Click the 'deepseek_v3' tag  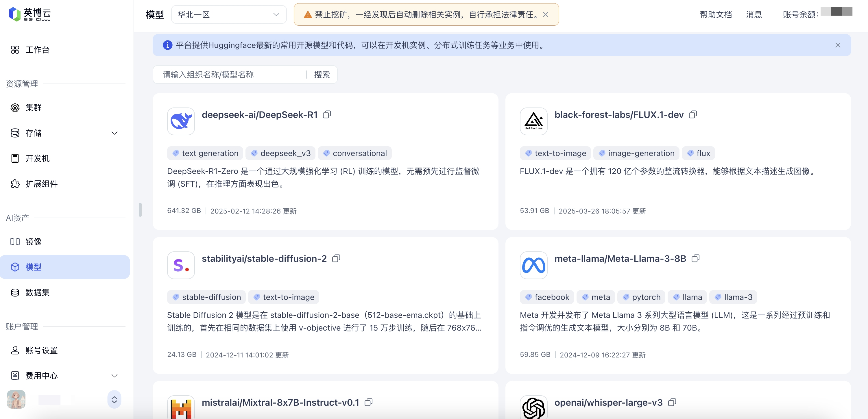point(281,153)
